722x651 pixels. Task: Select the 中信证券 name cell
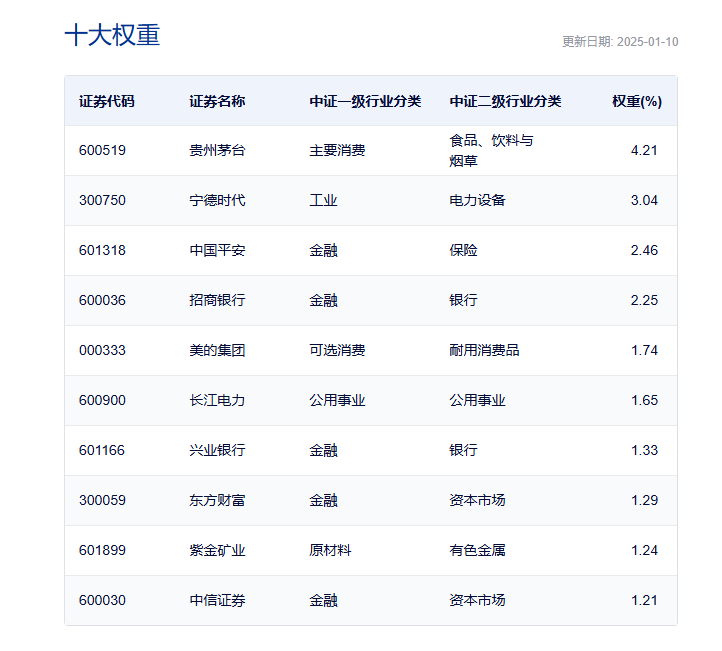[217, 600]
